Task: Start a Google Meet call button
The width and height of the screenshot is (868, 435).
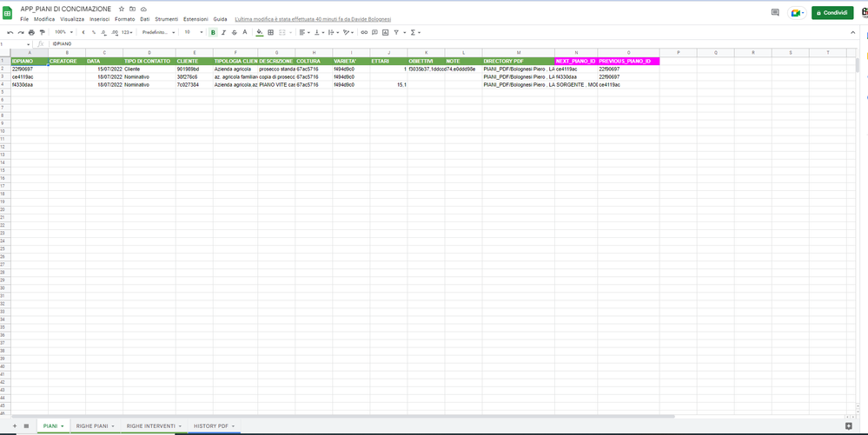Action: pos(797,13)
